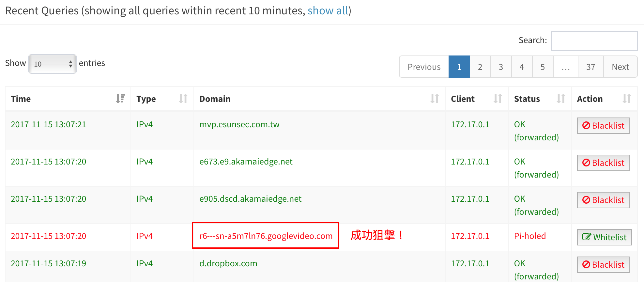Jump to pagination page 37
644x282 pixels.
[x=590, y=67]
